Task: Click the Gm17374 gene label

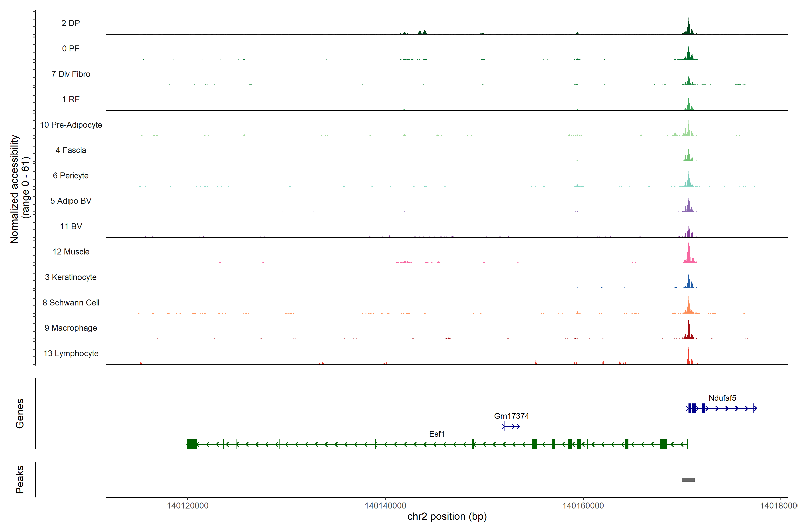Action: pos(511,416)
